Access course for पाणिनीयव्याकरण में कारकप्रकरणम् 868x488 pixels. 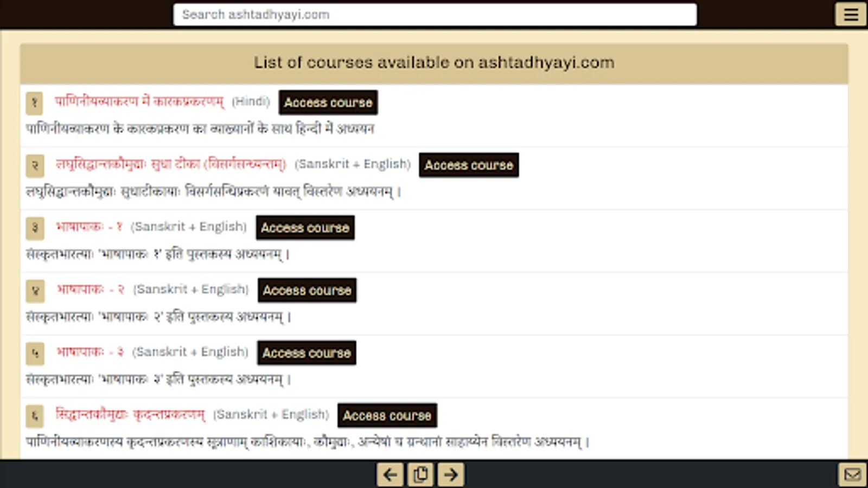tap(327, 102)
